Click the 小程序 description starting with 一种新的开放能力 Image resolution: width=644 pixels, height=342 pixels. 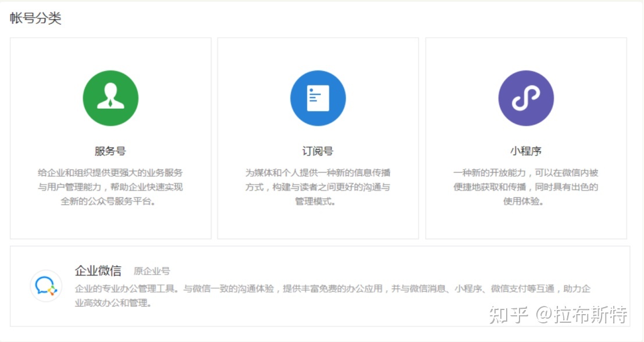tap(526, 187)
